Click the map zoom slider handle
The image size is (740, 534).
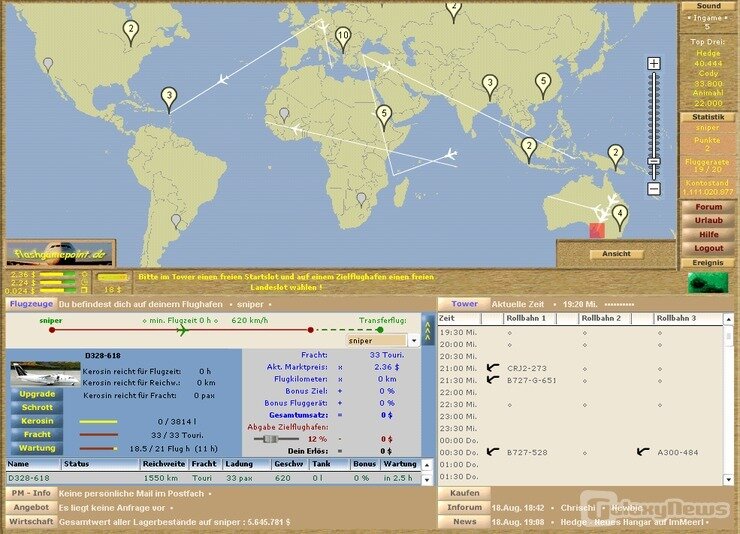[x=654, y=161]
